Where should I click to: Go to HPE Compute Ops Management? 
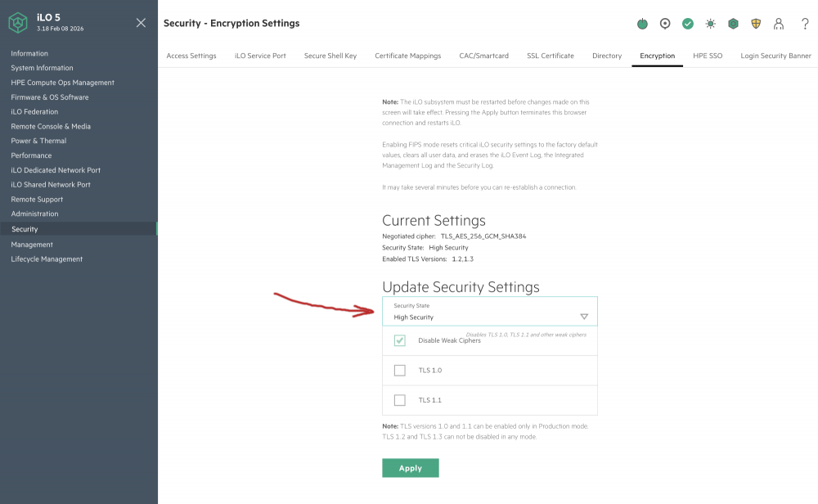(63, 83)
